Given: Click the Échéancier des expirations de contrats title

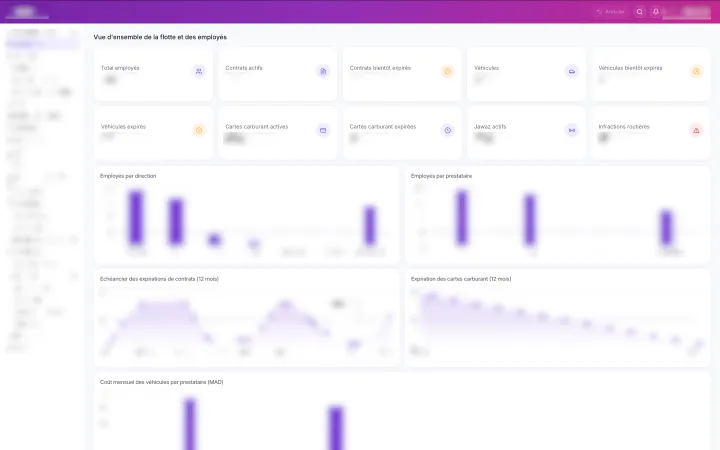Looking at the screenshot, I should click(x=159, y=279).
